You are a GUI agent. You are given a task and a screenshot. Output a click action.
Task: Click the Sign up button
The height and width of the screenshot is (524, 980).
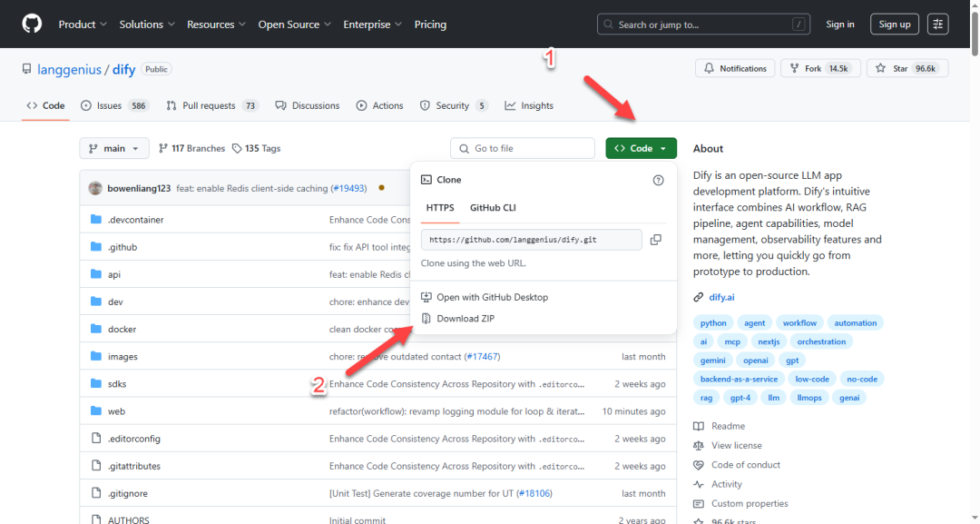point(895,25)
